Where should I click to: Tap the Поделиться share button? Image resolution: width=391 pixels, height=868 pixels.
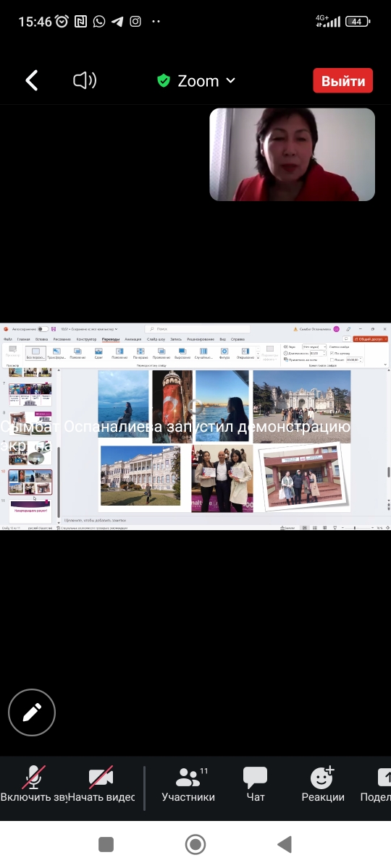376,785
